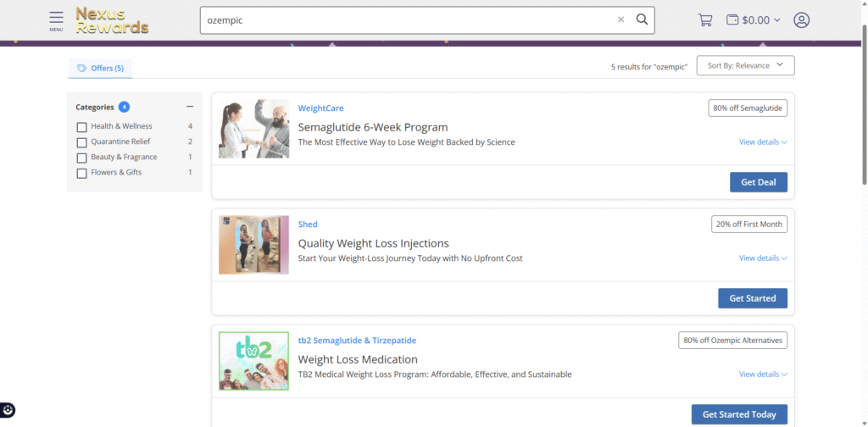Image resolution: width=868 pixels, height=427 pixels.
Task: Click the page vertical scrollbar
Action: (864, 105)
